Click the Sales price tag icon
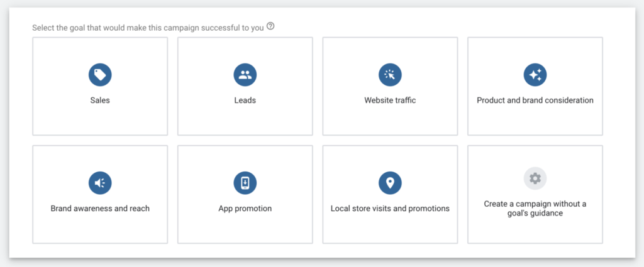 click(100, 75)
